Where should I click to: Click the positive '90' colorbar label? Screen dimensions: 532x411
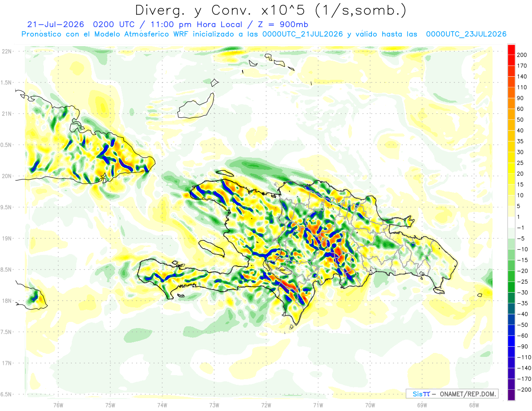point(521,98)
